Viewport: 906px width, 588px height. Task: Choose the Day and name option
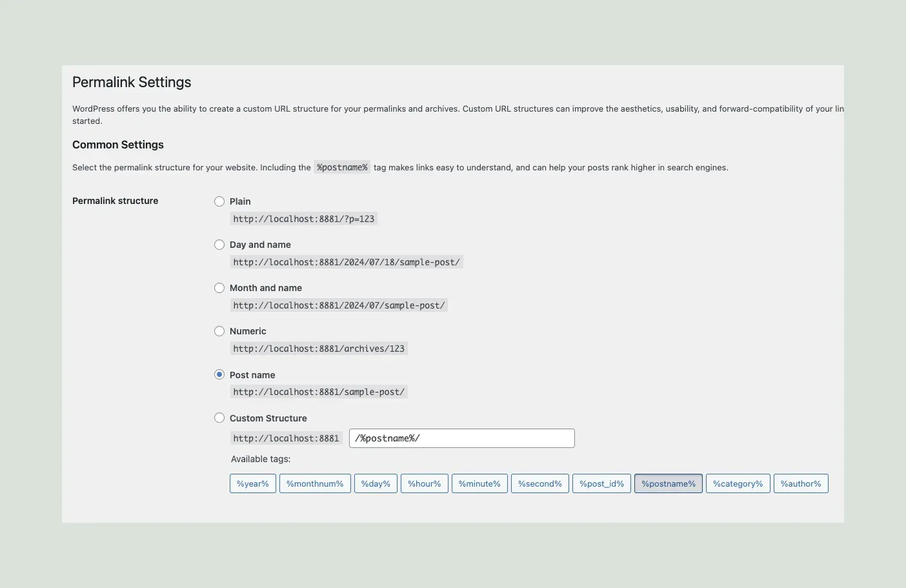pyautogui.click(x=219, y=245)
